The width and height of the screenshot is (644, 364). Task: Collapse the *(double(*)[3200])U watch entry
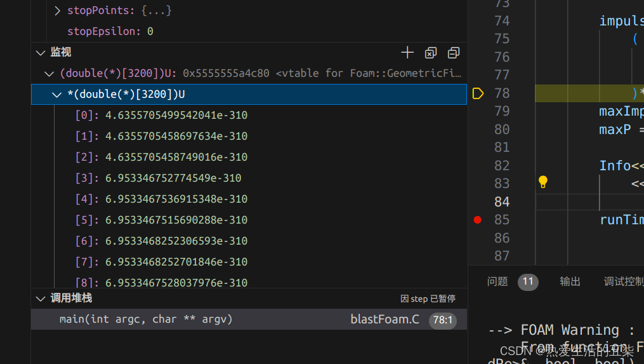click(56, 95)
